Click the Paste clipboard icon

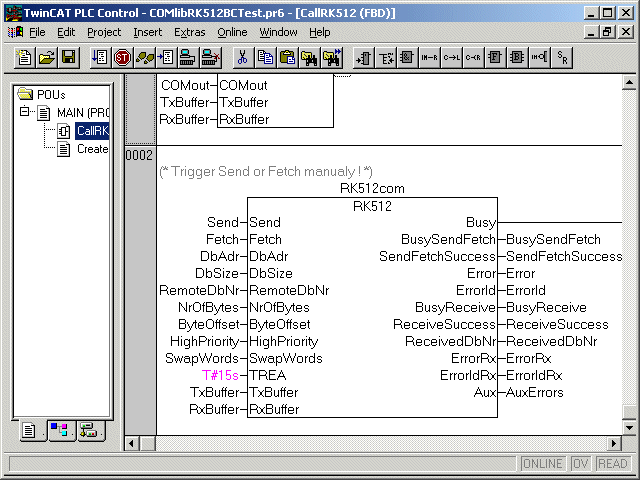tap(287, 58)
